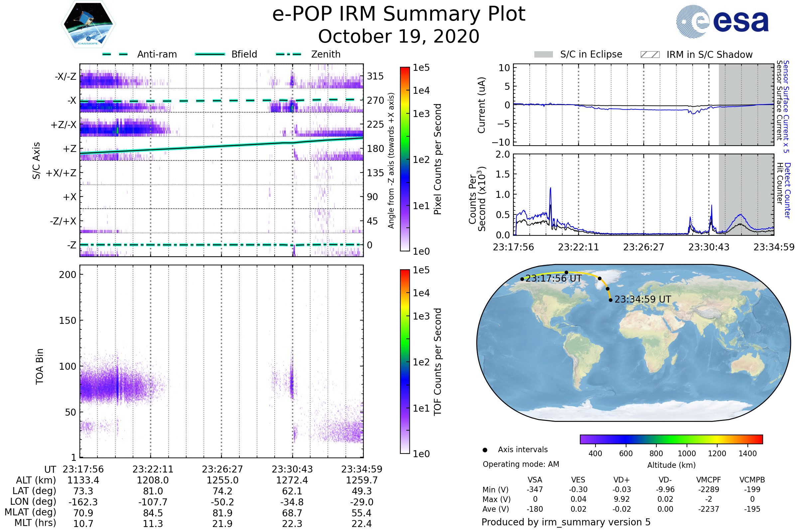Click the Zenith dash-dot legend line
This screenshot has height=532, width=798.
pos(289,54)
